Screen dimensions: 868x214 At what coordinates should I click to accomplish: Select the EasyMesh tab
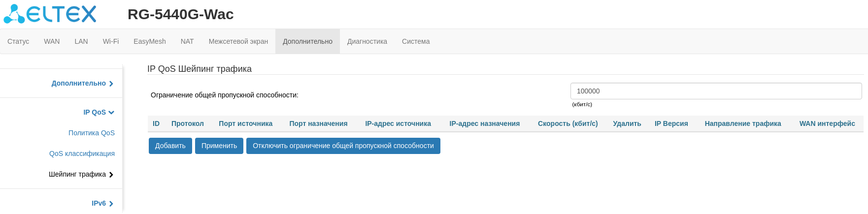pyautogui.click(x=150, y=41)
